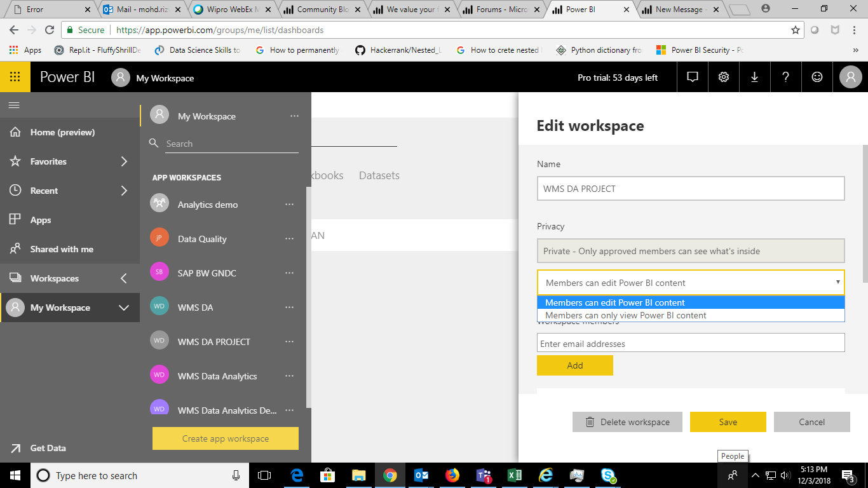The image size is (868, 488).
Task: Click the feedback smiley icon
Action: point(817,77)
